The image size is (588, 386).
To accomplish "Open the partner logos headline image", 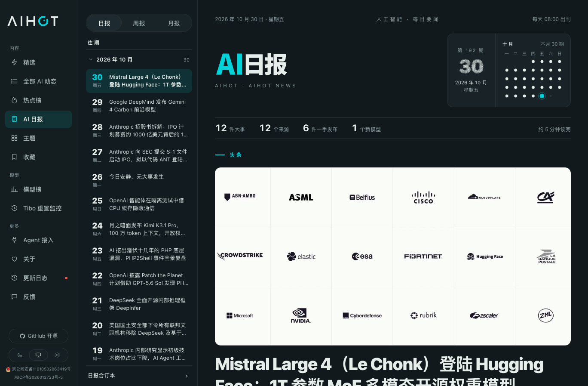I will tap(393, 256).
